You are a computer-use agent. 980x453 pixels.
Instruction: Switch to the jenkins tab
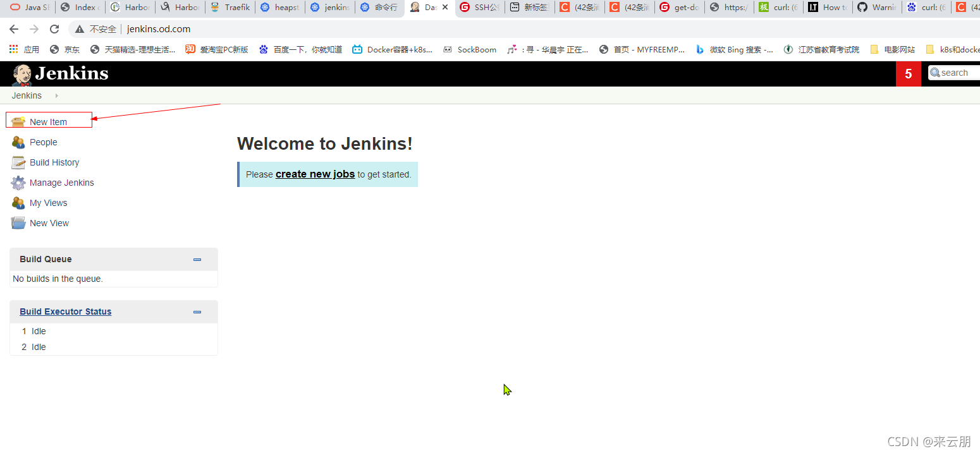tap(330, 8)
